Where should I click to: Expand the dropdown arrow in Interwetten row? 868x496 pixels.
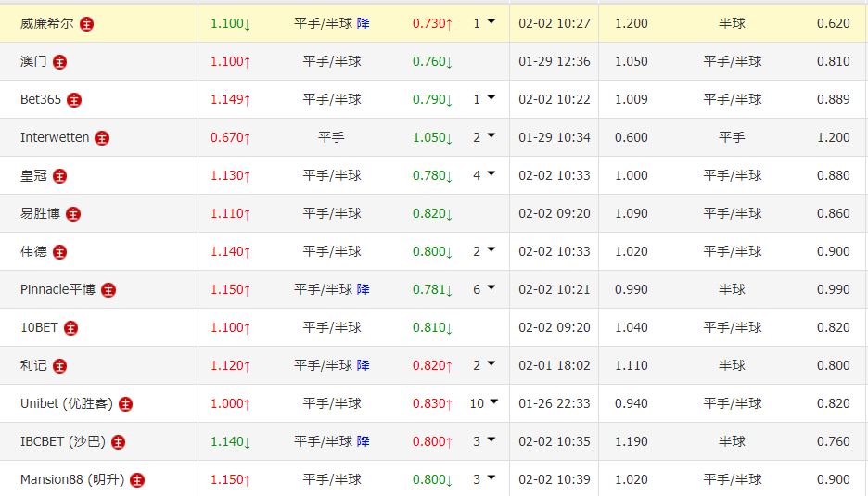coord(491,136)
